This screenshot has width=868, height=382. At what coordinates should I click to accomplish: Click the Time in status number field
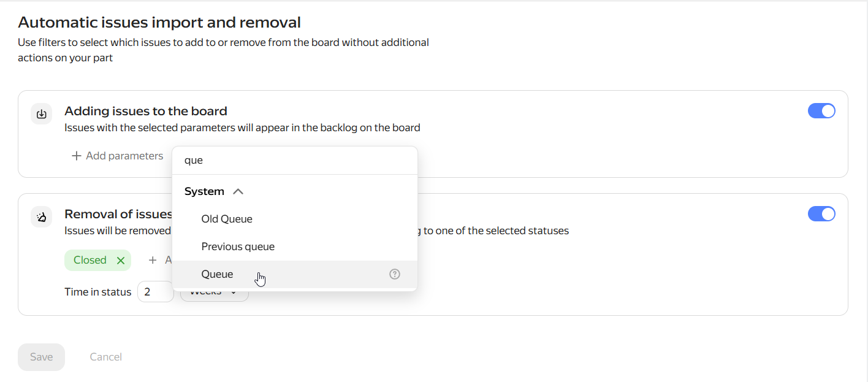[x=156, y=292]
